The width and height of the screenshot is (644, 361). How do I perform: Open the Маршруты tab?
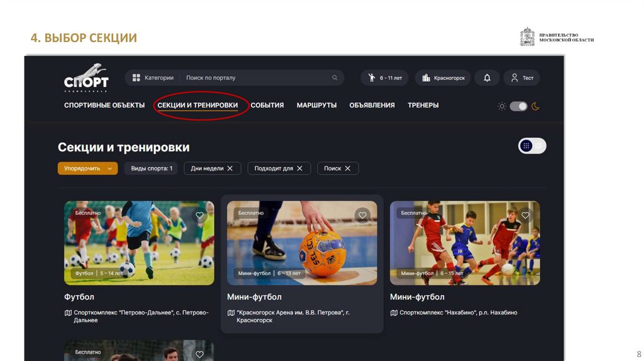317,105
